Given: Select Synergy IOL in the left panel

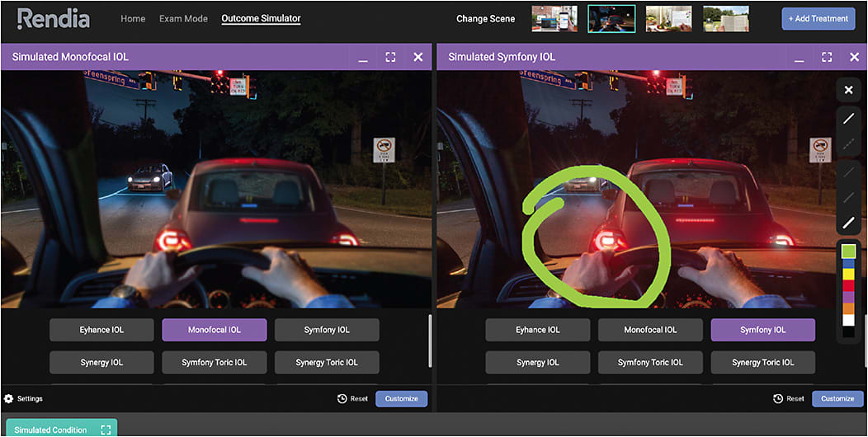Looking at the screenshot, I should 101,362.
